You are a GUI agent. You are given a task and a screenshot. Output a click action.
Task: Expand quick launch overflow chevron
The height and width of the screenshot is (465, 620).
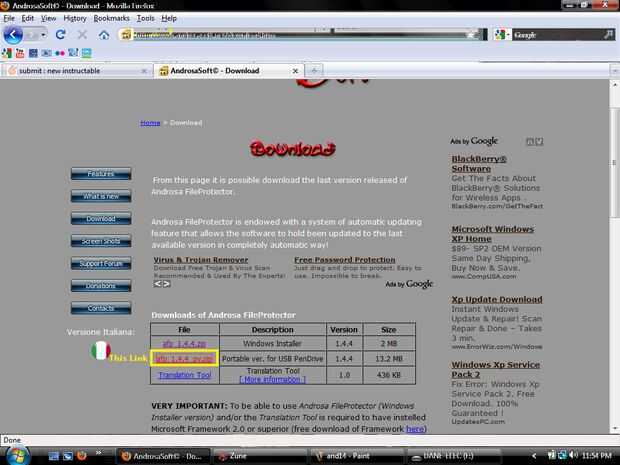point(98,452)
